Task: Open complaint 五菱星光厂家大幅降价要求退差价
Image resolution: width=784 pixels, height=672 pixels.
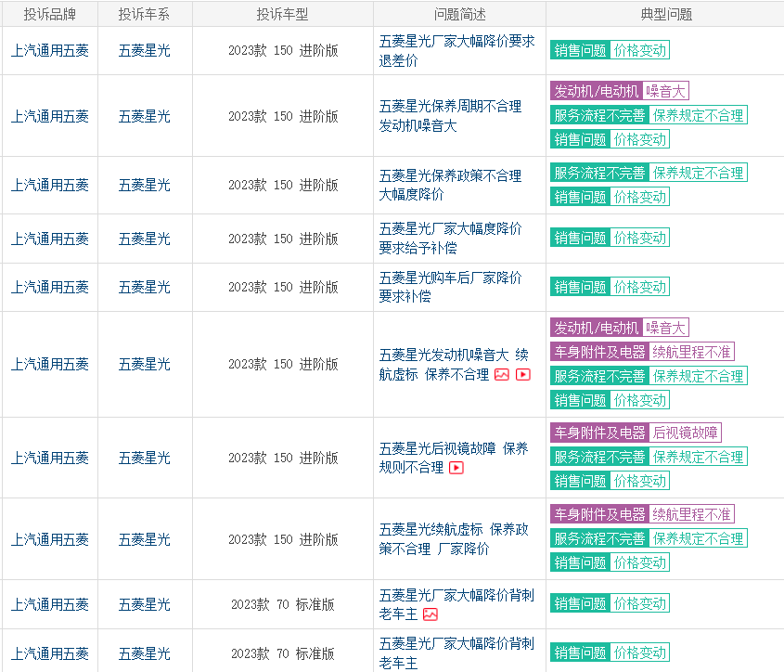Action: [x=457, y=51]
